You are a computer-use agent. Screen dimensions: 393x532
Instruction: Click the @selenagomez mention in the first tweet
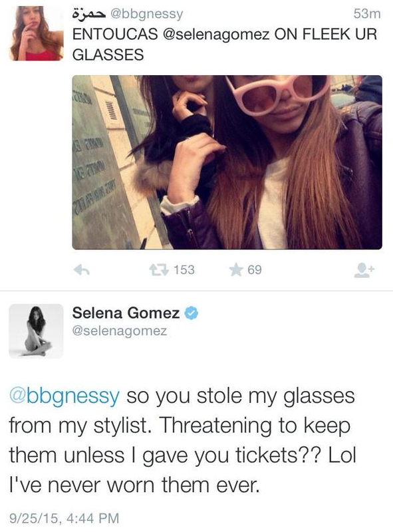coord(216,35)
